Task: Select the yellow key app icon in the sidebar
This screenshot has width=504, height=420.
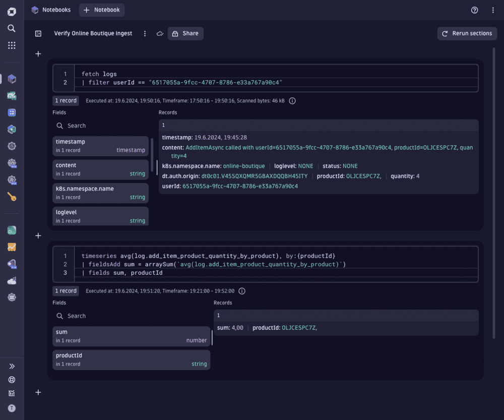Action: 12,197
